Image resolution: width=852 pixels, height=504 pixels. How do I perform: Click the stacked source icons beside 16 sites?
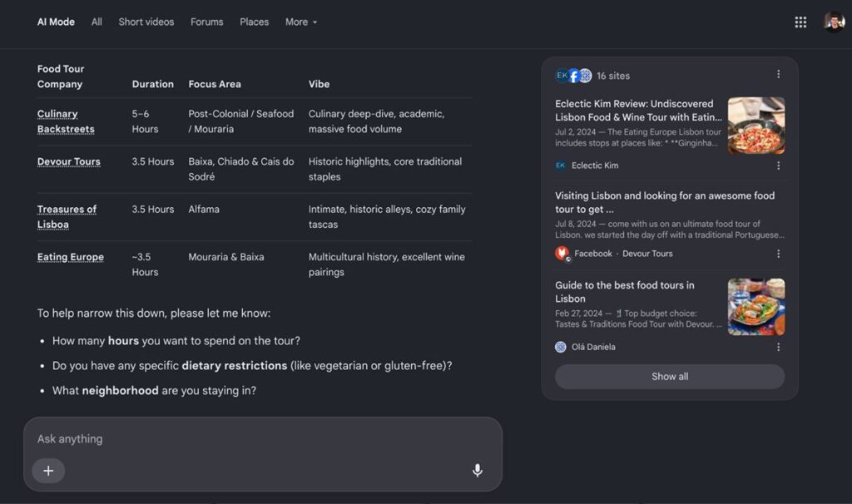click(573, 76)
